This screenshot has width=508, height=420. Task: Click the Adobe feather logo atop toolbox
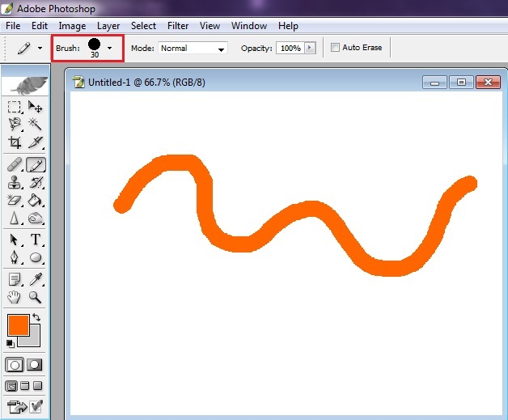click(26, 85)
